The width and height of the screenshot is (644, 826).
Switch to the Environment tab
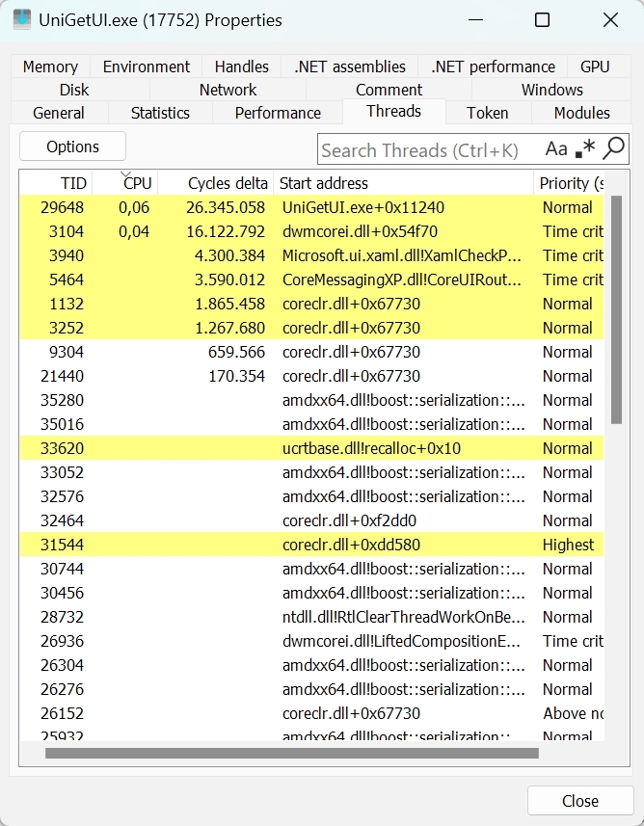pyautogui.click(x=147, y=67)
